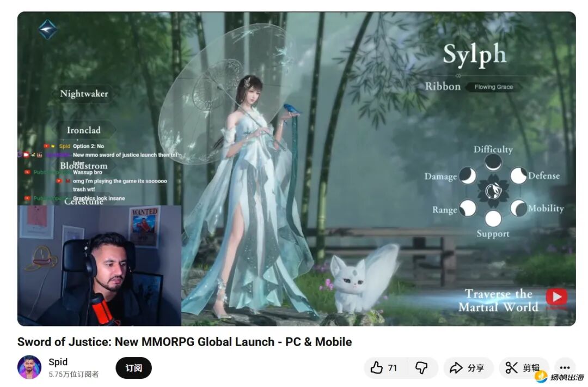This screenshot has width=588, height=387.
Task: Click the chat message 'Wassup bro'
Action: coord(87,172)
